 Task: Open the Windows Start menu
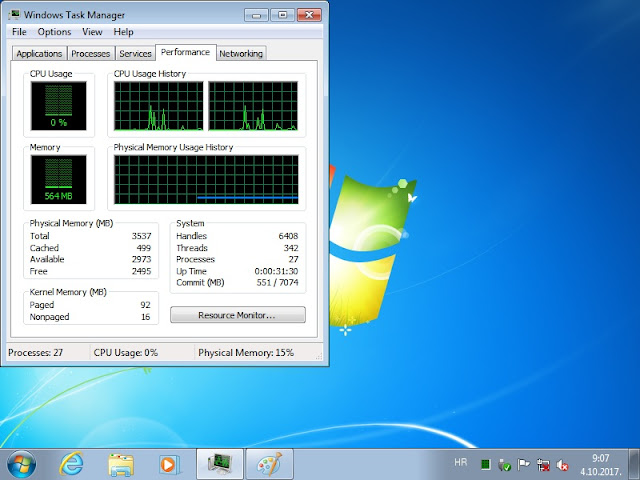(x=22, y=464)
